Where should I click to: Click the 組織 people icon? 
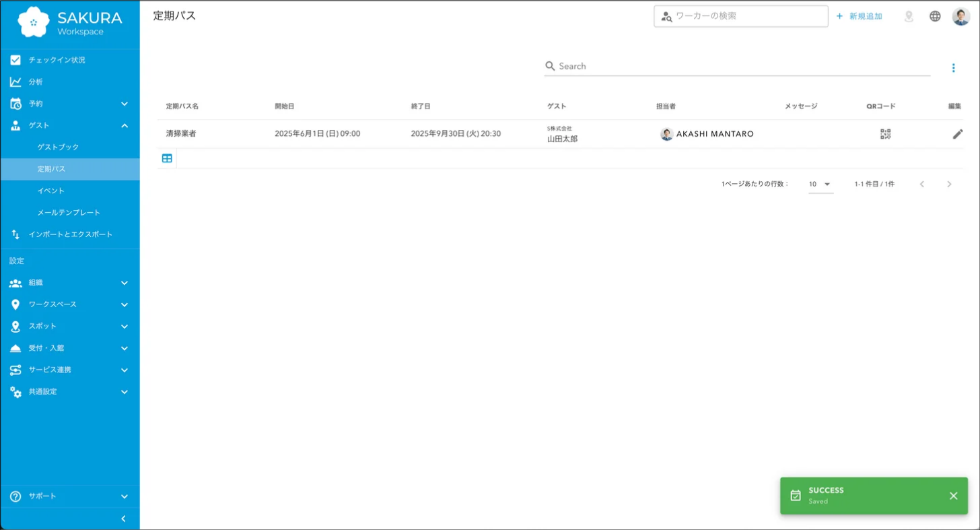15,283
